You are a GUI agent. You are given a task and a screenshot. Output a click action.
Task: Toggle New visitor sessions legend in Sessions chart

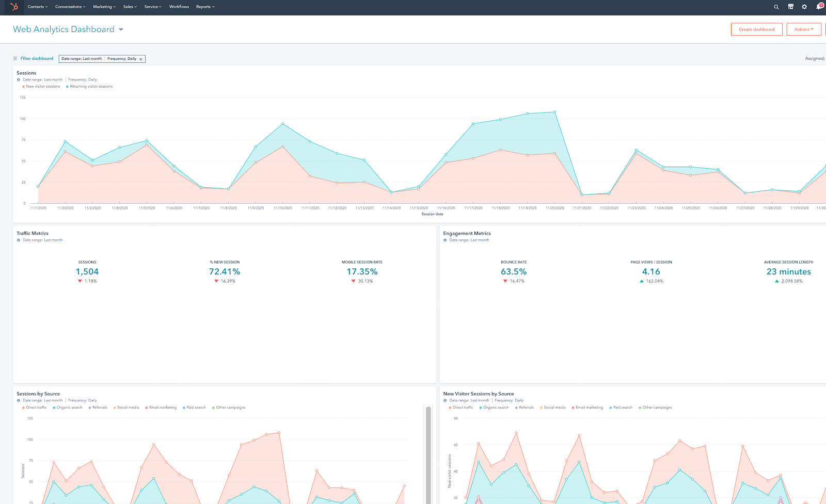[41, 87]
